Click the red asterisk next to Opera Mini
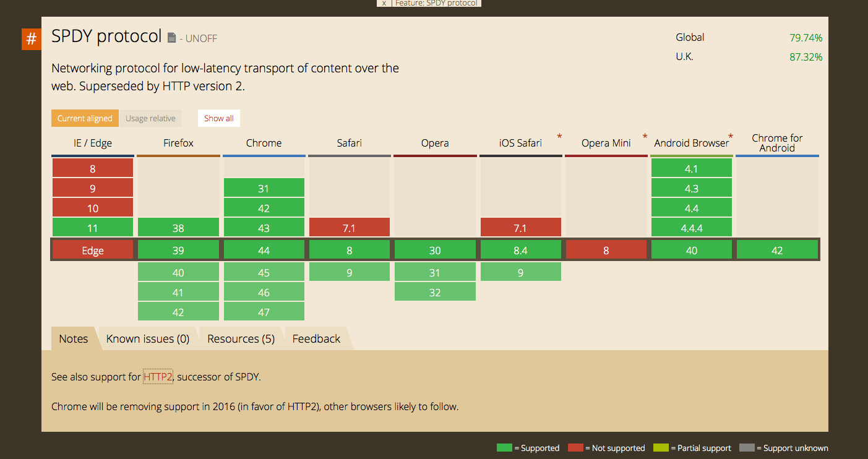Viewport: 868px width, 459px height. (x=645, y=136)
